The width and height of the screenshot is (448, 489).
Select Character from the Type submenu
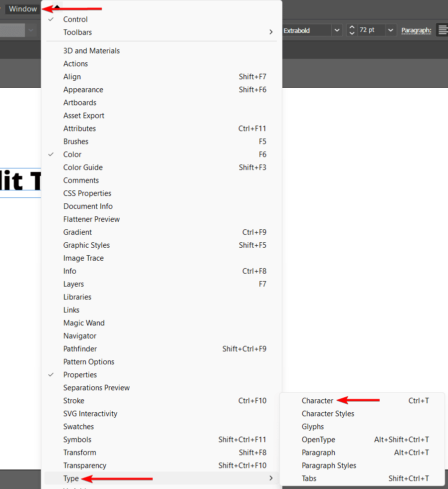[x=317, y=401]
